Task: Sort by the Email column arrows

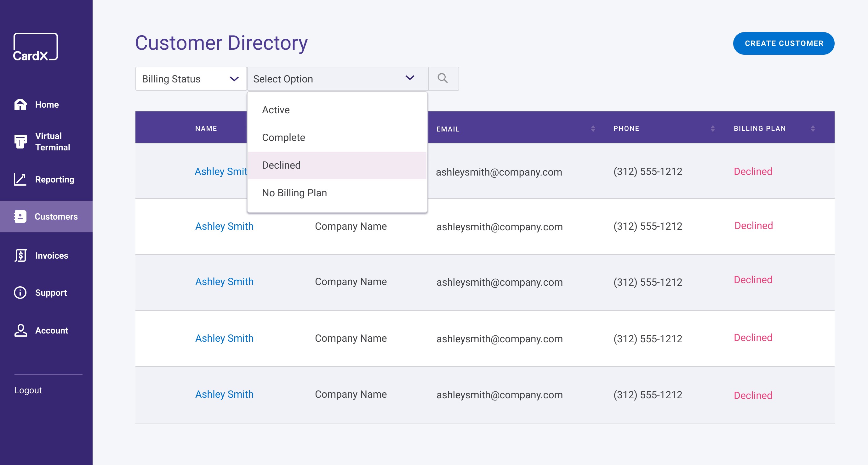Action: coord(593,128)
